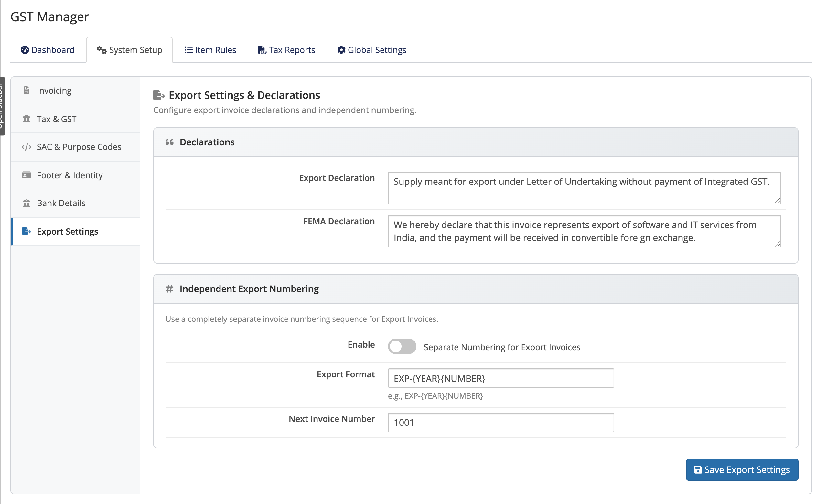
Task: Click the Dashboard gauge icon
Action: [x=25, y=50]
